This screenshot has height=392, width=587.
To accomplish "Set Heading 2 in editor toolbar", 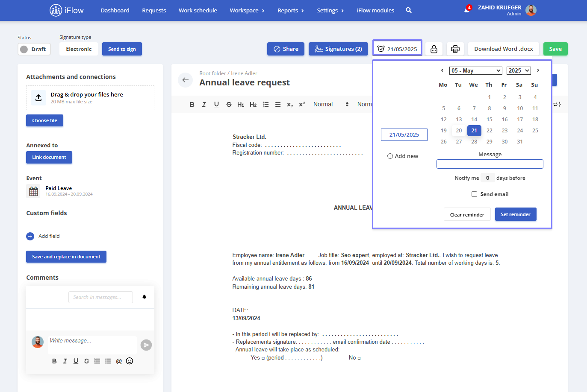I will [x=253, y=104].
